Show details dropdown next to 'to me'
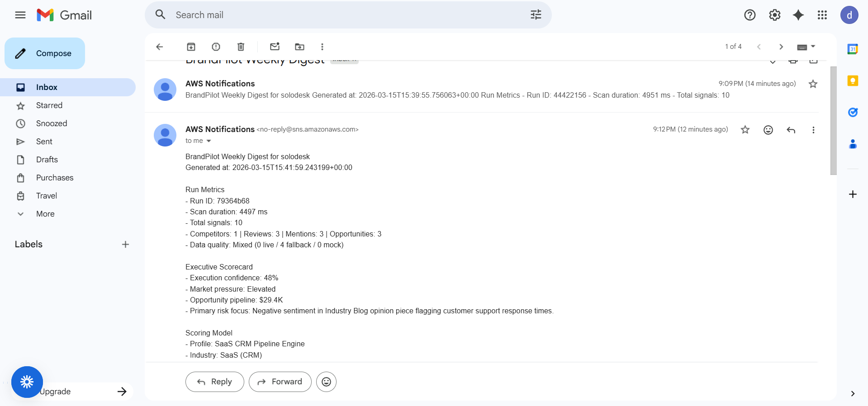This screenshot has height=406, width=868. (209, 141)
